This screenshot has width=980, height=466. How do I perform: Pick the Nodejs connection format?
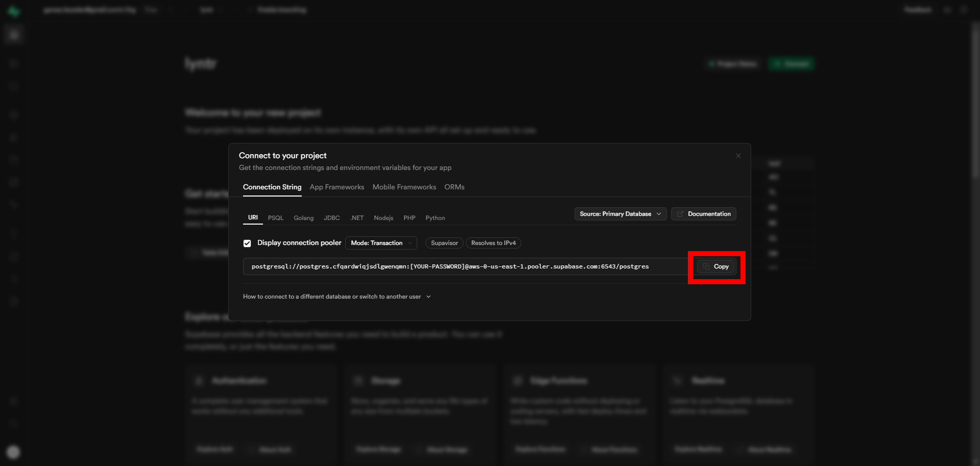384,218
